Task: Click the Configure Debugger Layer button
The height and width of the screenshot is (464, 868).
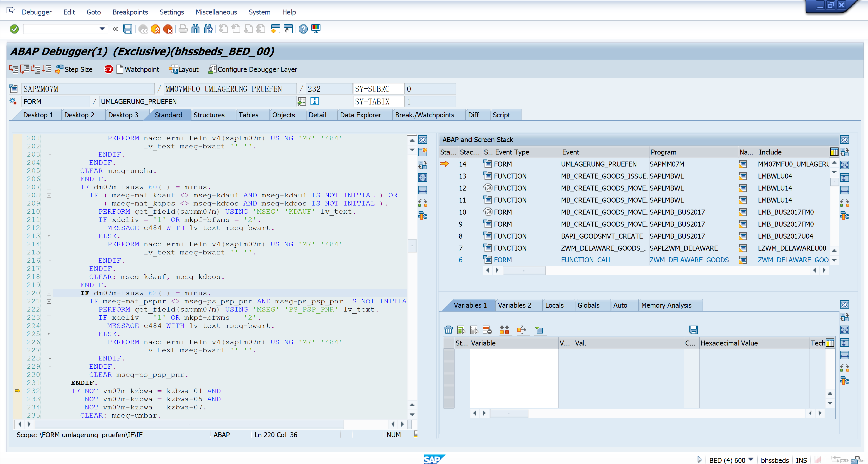Action: (x=253, y=69)
